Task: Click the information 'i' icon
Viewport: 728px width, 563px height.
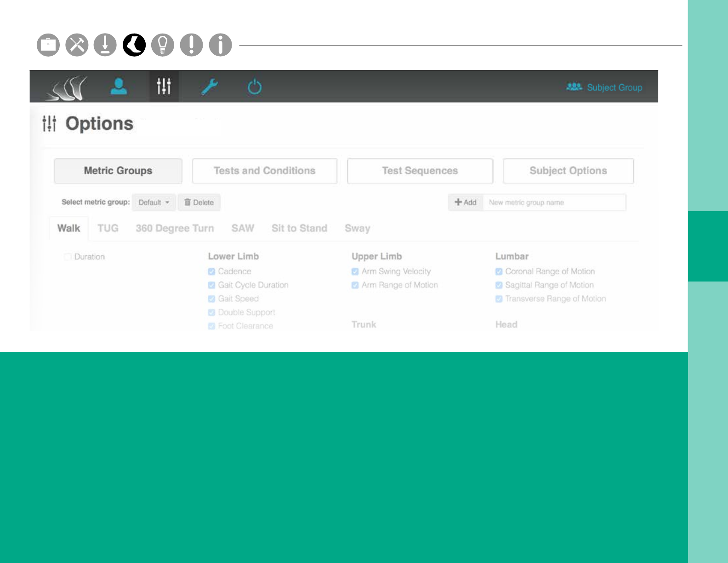Action: point(221,45)
